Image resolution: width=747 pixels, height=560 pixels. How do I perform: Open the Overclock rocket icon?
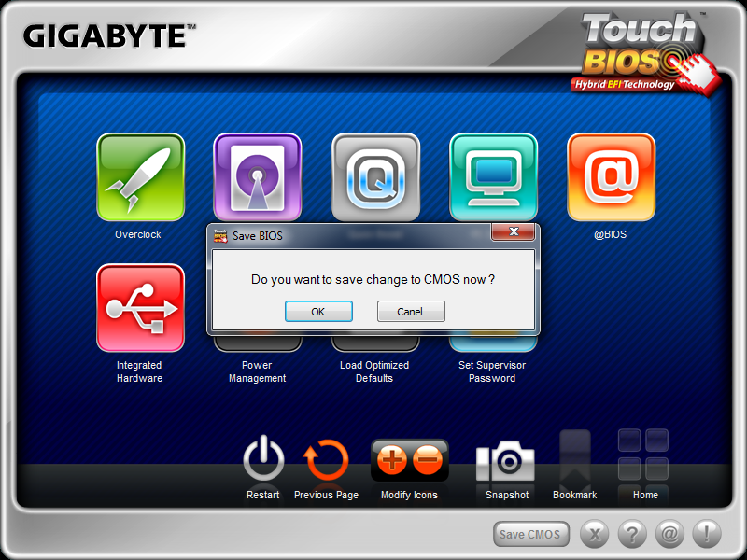pos(141,177)
